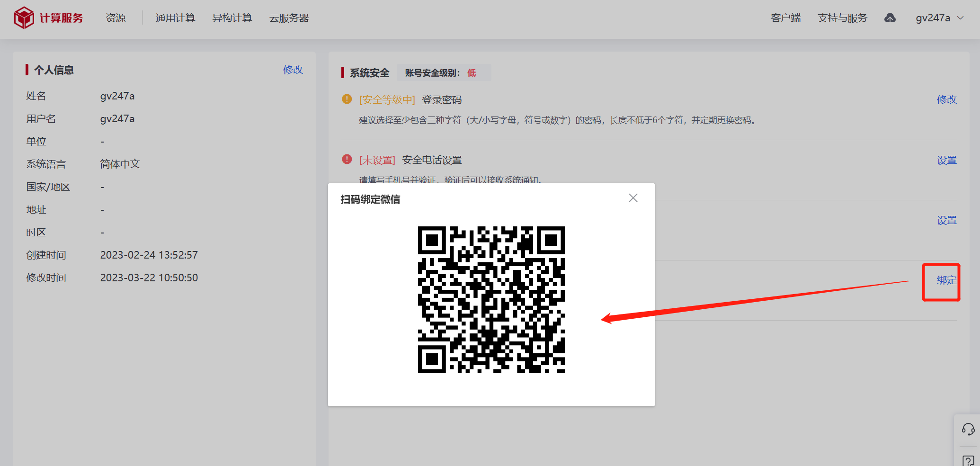
Task: Click the 扫码绑定微信 dialog title
Action: (x=370, y=199)
